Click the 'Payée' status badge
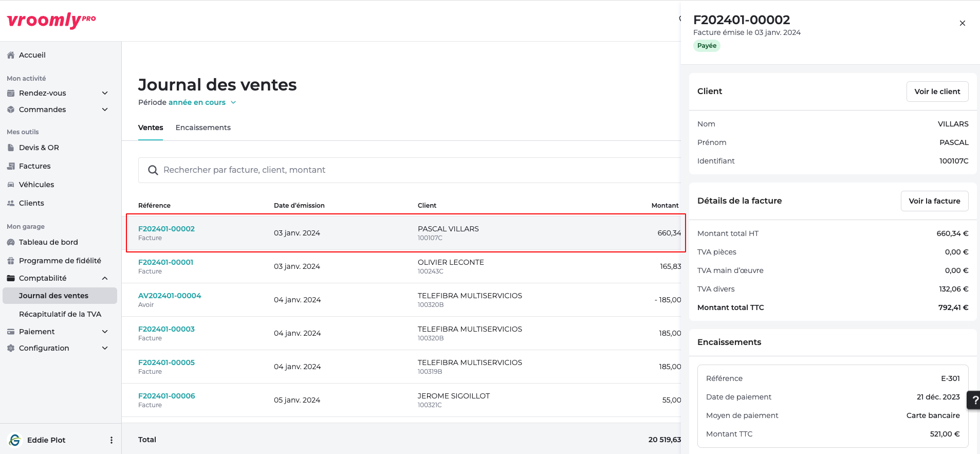 pos(707,46)
